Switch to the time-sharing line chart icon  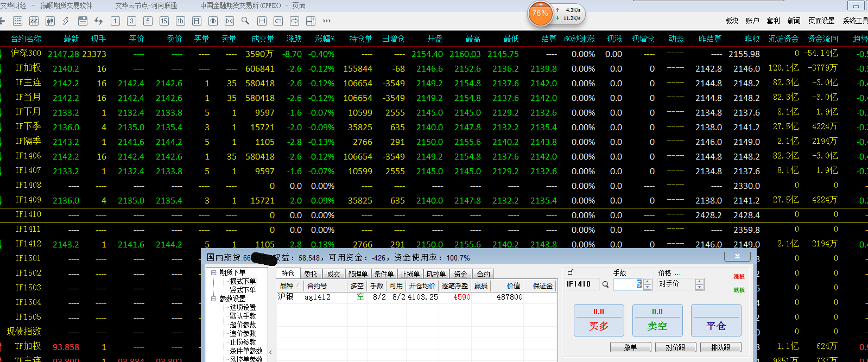click(x=34, y=21)
